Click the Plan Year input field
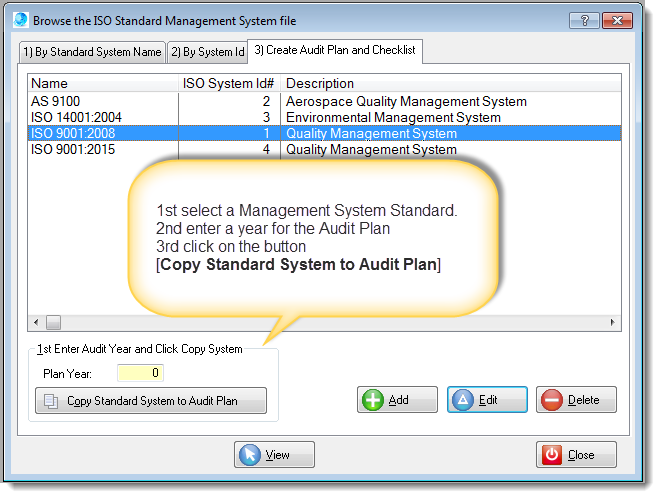The image size is (660, 498). (140, 373)
